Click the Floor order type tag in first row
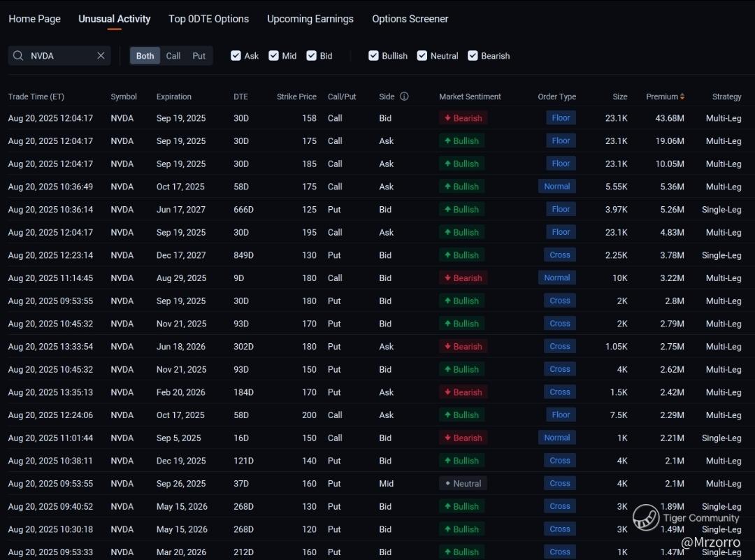 [x=561, y=118]
